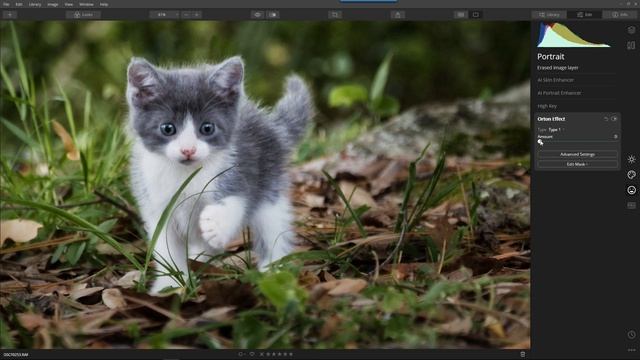This screenshot has height=360, width=640.
Task: Click the Amount value field
Action: pos(616,137)
